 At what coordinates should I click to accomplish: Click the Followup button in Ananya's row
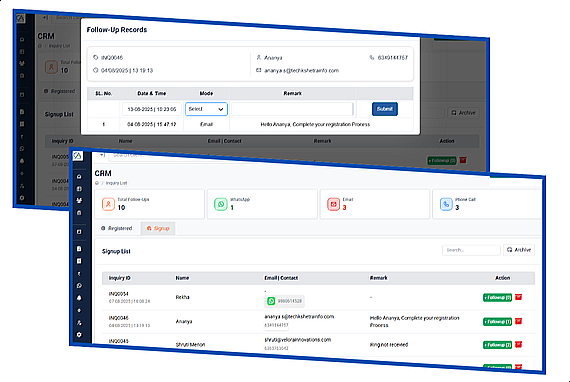pos(497,322)
